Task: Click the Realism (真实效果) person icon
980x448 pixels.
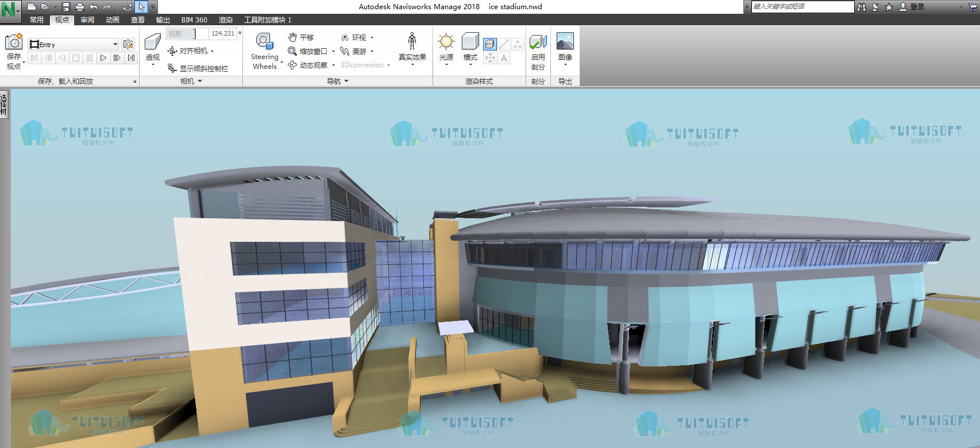Action: [x=412, y=41]
